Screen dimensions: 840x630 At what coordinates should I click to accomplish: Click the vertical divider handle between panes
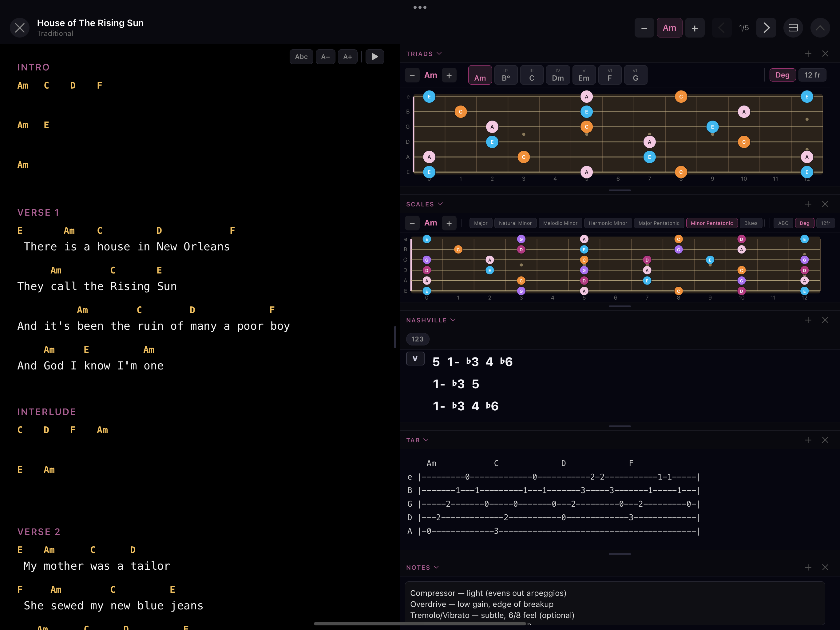coord(395,337)
